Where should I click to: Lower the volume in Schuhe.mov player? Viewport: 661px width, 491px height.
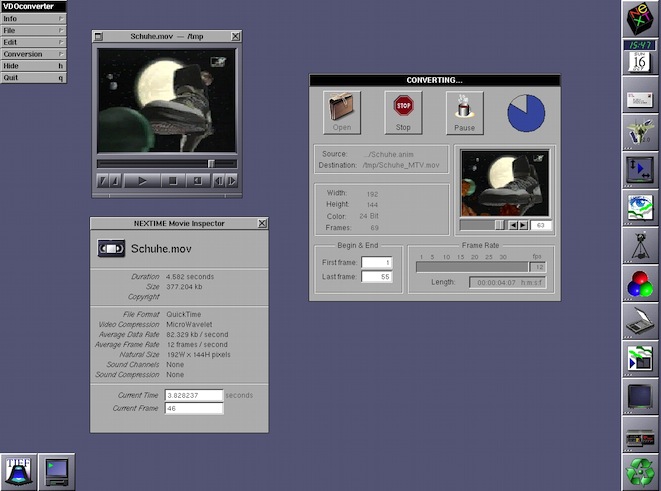(102, 181)
